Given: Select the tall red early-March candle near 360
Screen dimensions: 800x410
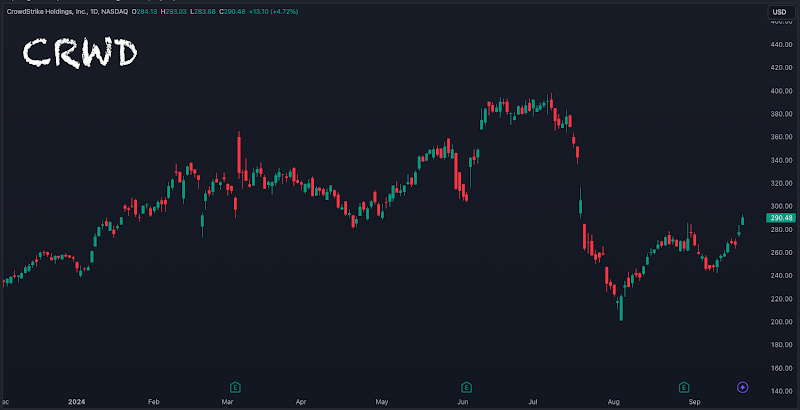Looking at the screenshot, I should tap(239, 156).
